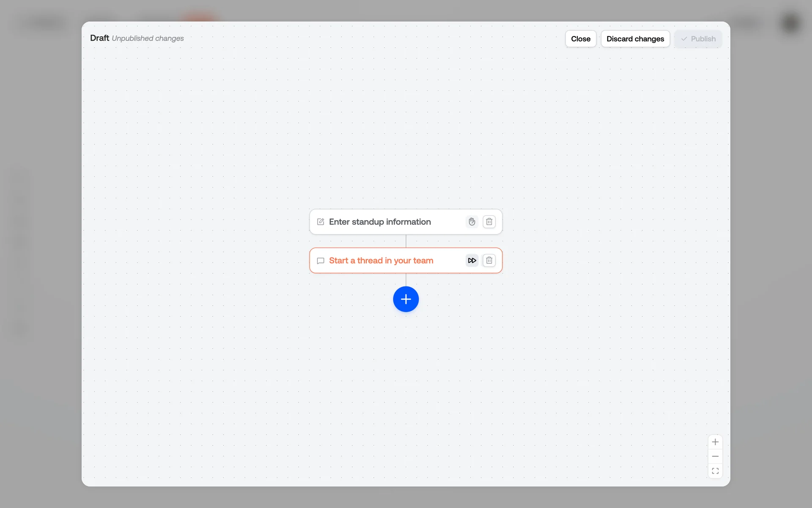Viewport: 812px width, 508px height.
Task: Delete the Enter standup information step
Action: click(489, 221)
